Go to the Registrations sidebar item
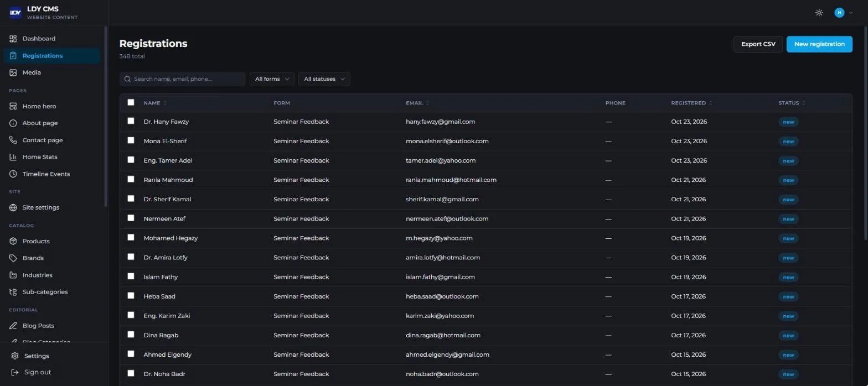 point(51,56)
